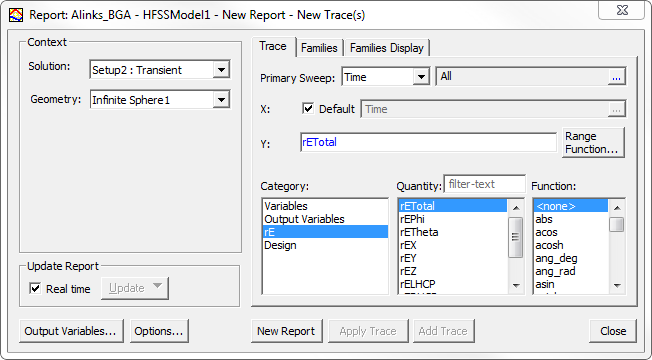Select acosh in the Function list
Viewport: 652px width, 360px height.
571,245
